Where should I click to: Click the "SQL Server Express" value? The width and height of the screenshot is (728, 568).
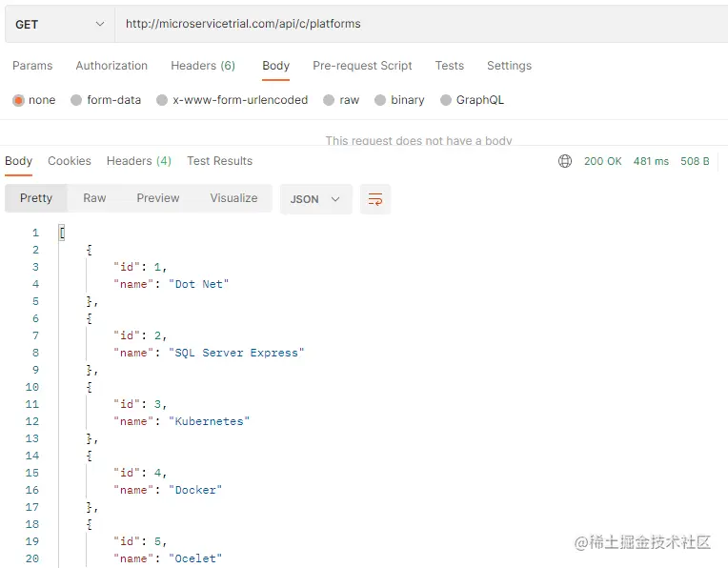pyautogui.click(x=236, y=353)
